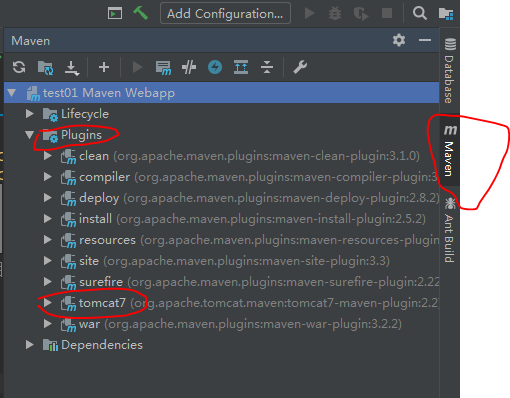The height and width of the screenshot is (398, 510).
Task: Expand the Lifecycle node
Action: (30, 114)
